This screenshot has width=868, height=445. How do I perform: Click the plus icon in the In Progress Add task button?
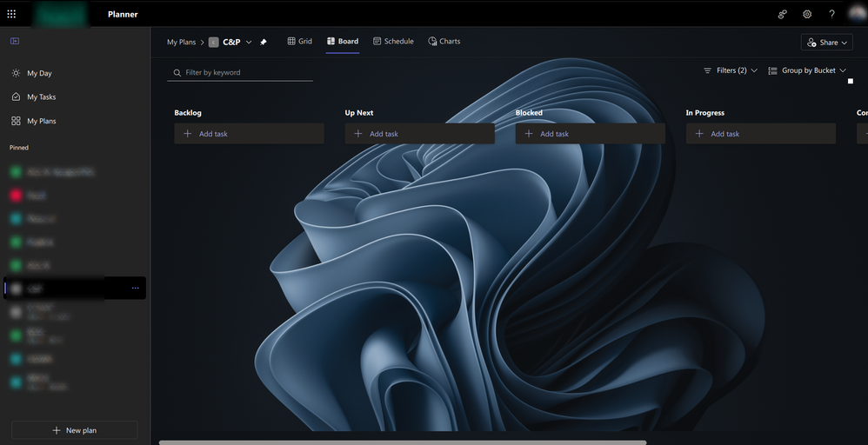[x=699, y=133]
